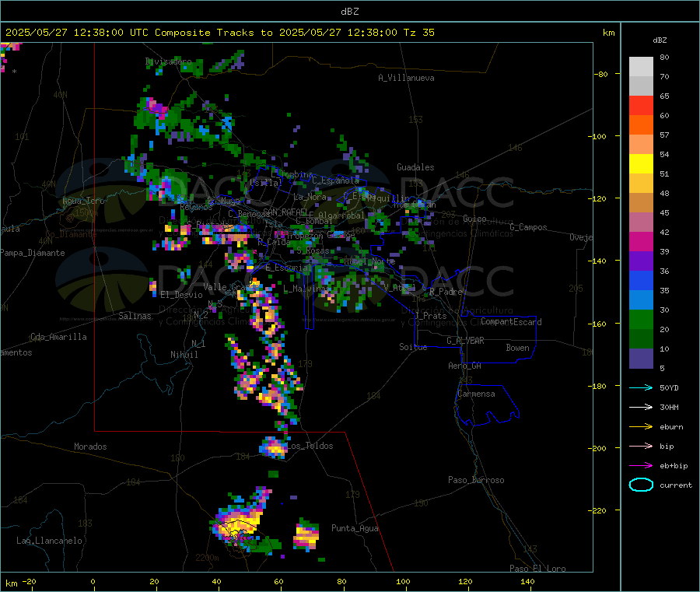The height and width of the screenshot is (592, 700).
Task: Click the 'Paso_El_Loro' map label
Action: [537, 569]
